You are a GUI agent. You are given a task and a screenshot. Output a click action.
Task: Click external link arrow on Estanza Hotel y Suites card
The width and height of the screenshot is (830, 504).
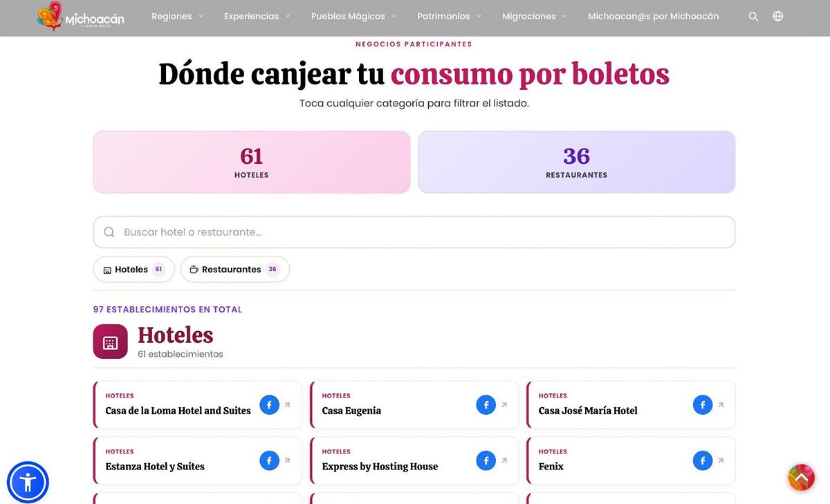click(288, 460)
